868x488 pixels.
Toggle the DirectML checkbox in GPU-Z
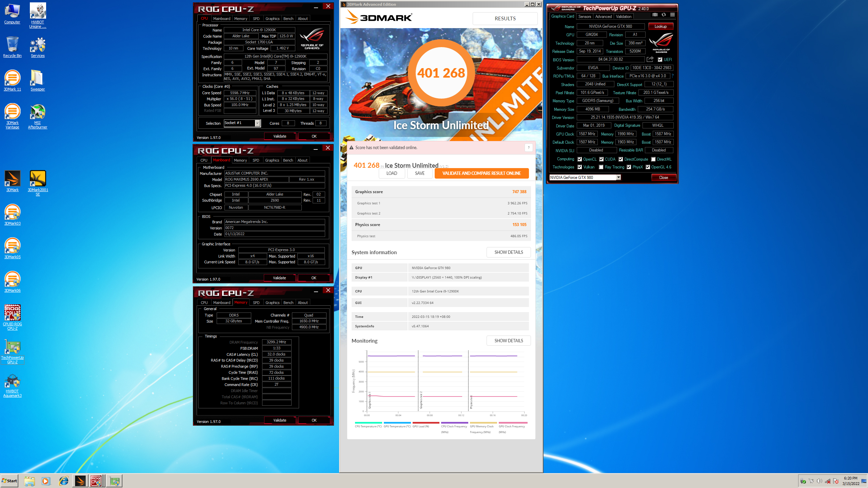click(653, 159)
